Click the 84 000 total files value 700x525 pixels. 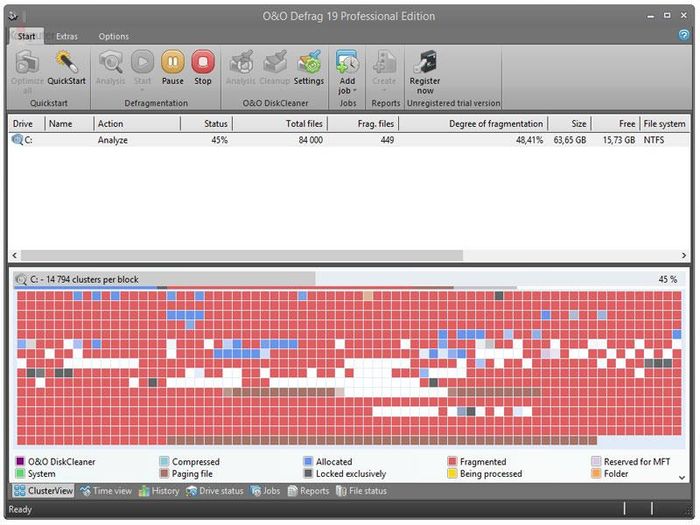(x=310, y=140)
